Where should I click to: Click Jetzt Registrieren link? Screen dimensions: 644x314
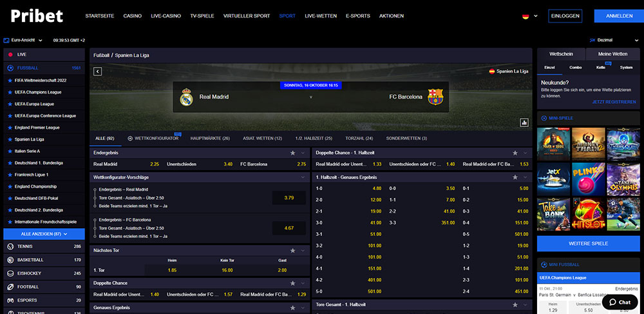614,102
